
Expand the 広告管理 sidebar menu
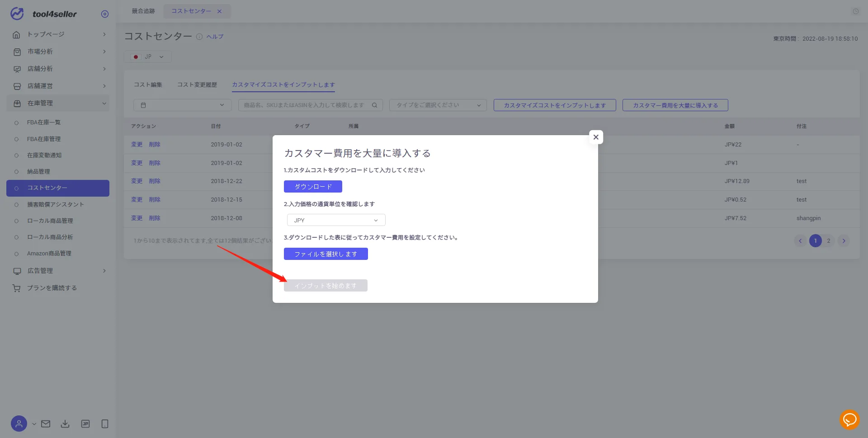tap(58, 271)
